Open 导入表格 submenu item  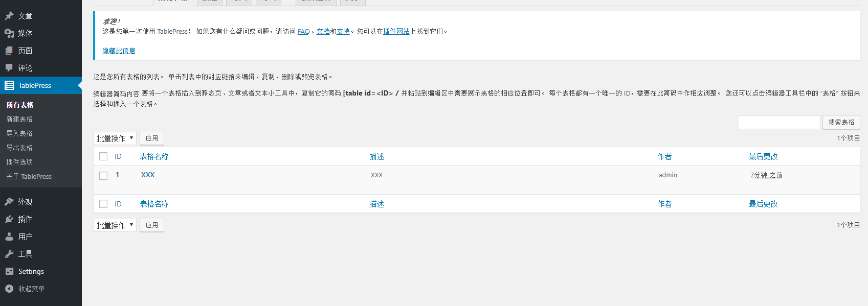pos(19,133)
